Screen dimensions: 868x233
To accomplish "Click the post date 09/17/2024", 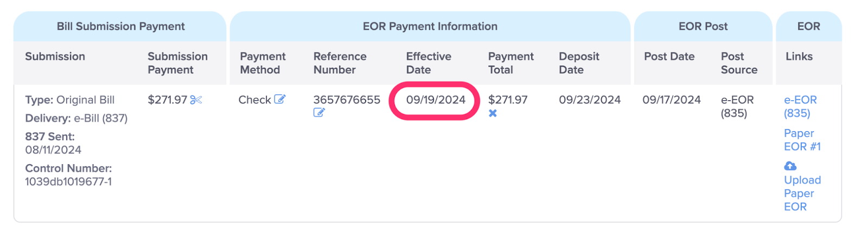I will point(672,100).
